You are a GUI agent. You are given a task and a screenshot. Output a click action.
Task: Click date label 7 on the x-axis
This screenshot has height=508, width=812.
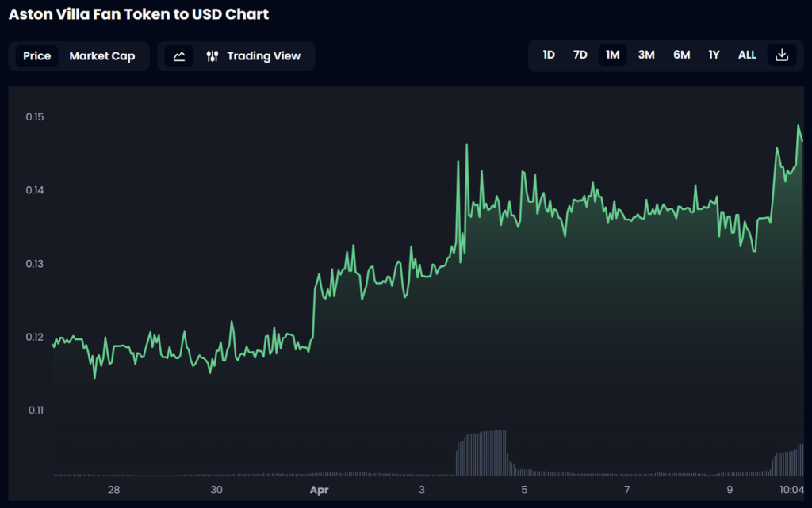point(627,490)
